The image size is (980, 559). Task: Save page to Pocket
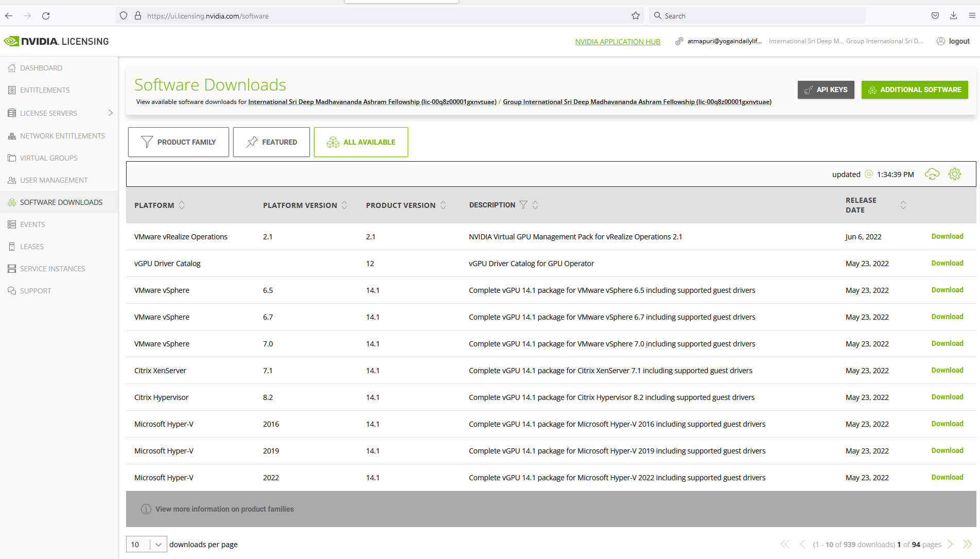(935, 16)
